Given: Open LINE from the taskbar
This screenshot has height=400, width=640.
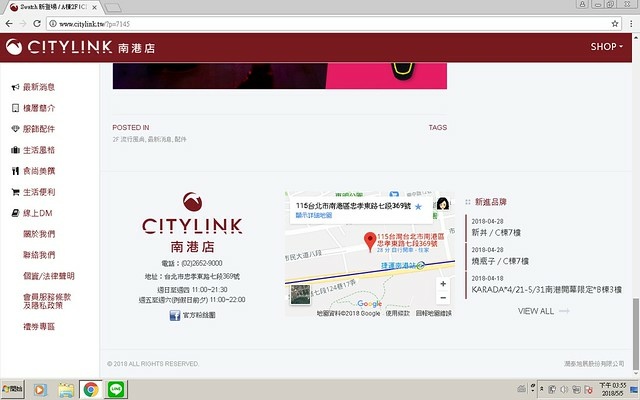Looking at the screenshot, I should [x=116, y=389].
